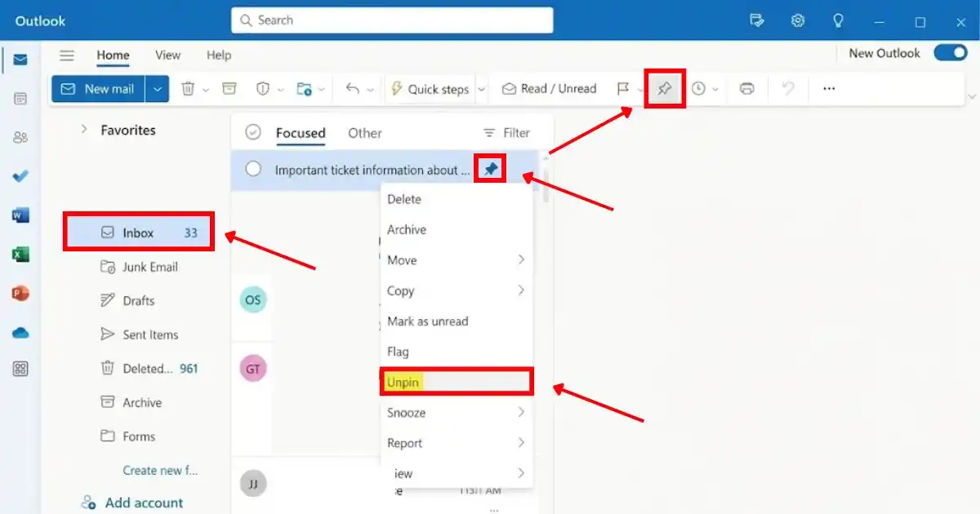The width and height of the screenshot is (980, 514).
Task: Switch to the View ribbon tab
Action: point(167,55)
